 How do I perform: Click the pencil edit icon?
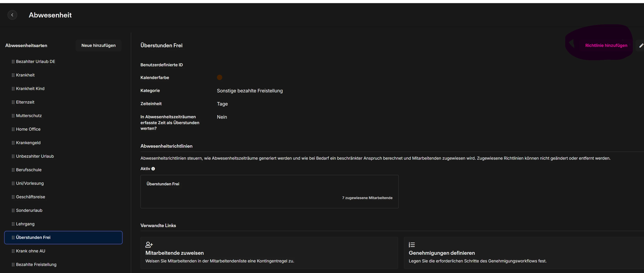tap(641, 45)
